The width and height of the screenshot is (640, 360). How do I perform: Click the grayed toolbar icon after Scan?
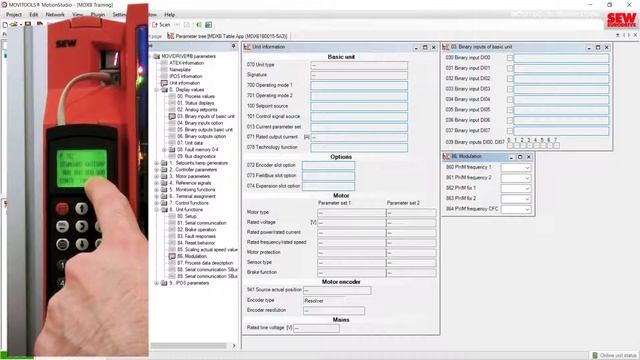pos(187,25)
